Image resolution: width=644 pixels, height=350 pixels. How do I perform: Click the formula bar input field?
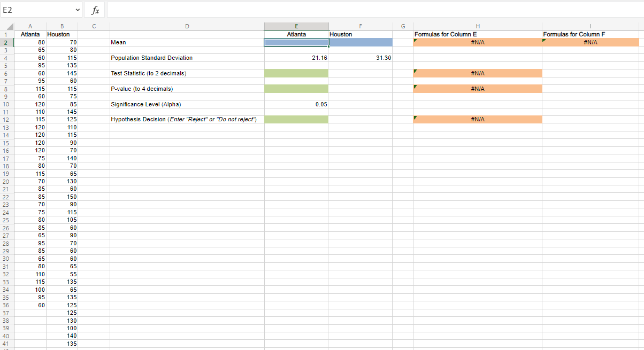[x=374, y=10]
